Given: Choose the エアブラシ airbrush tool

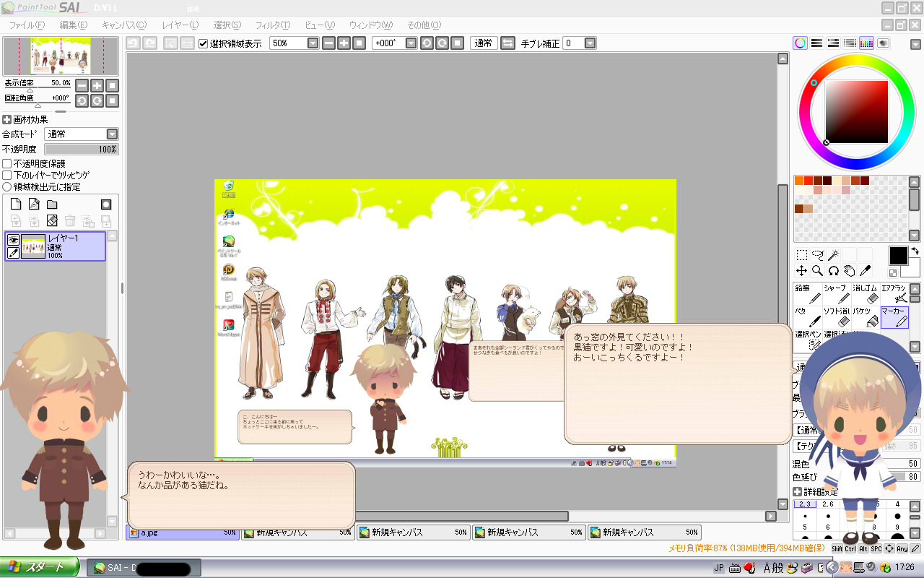Looking at the screenshot, I should click(x=894, y=294).
